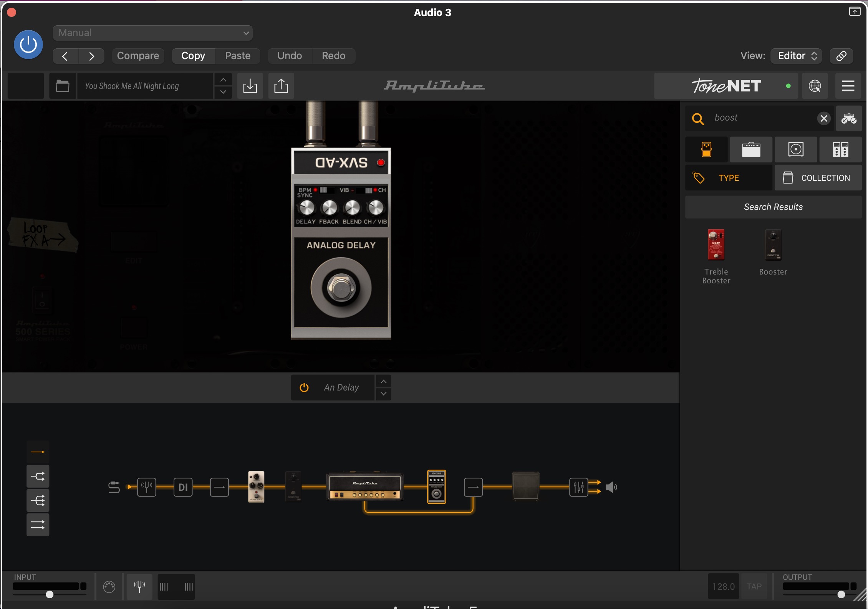Select the three-way split chain routing
This screenshot has height=609, width=868.
(x=38, y=501)
